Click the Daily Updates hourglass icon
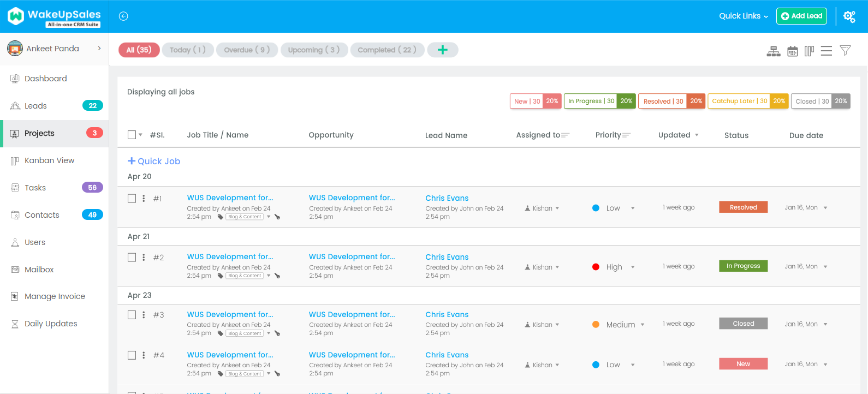 pyautogui.click(x=15, y=324)
